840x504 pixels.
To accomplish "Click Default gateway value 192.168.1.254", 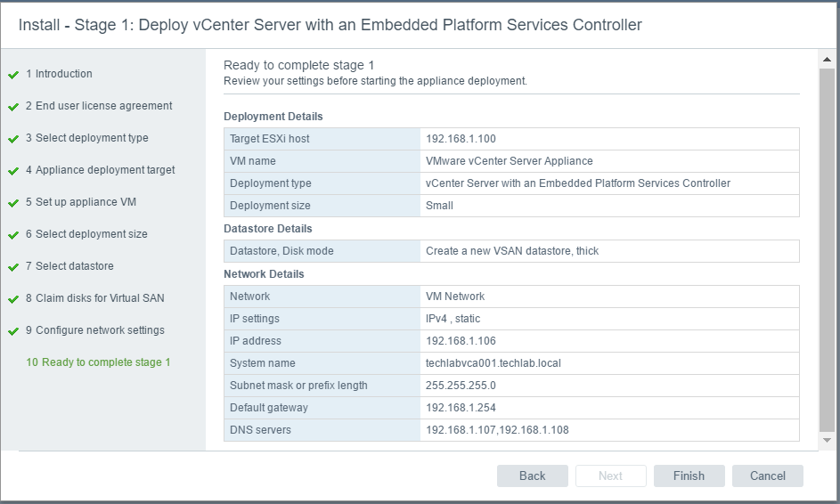I will click(x=461, y=408).
